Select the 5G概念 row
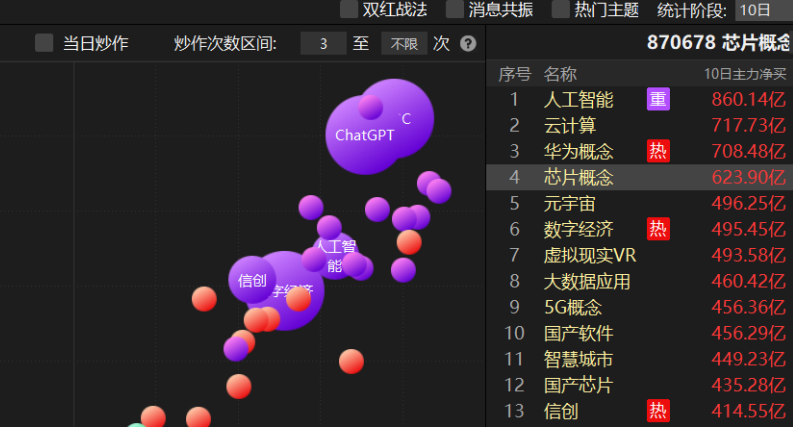 639,307
